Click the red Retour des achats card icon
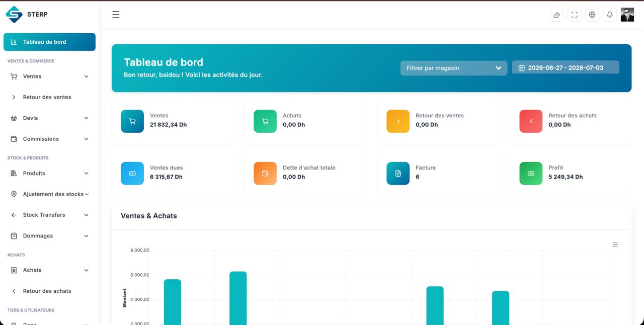The width and height of the screenshot is (644, 325). point(531,121)
